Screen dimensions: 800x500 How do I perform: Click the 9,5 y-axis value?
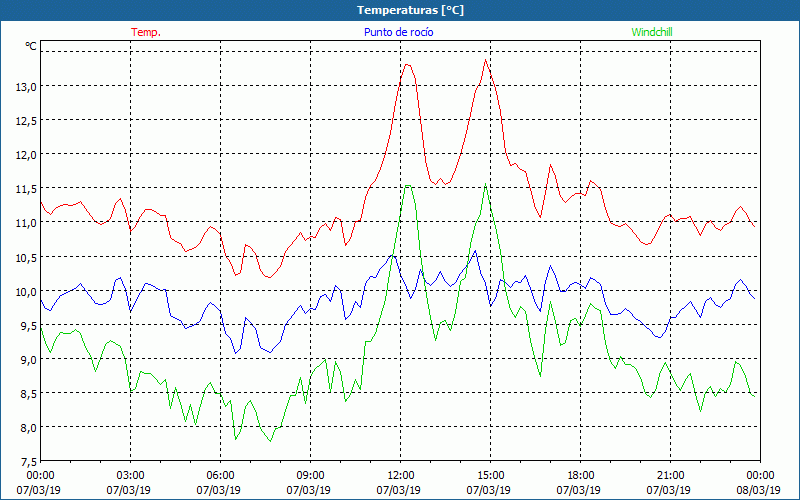point(29,326)
